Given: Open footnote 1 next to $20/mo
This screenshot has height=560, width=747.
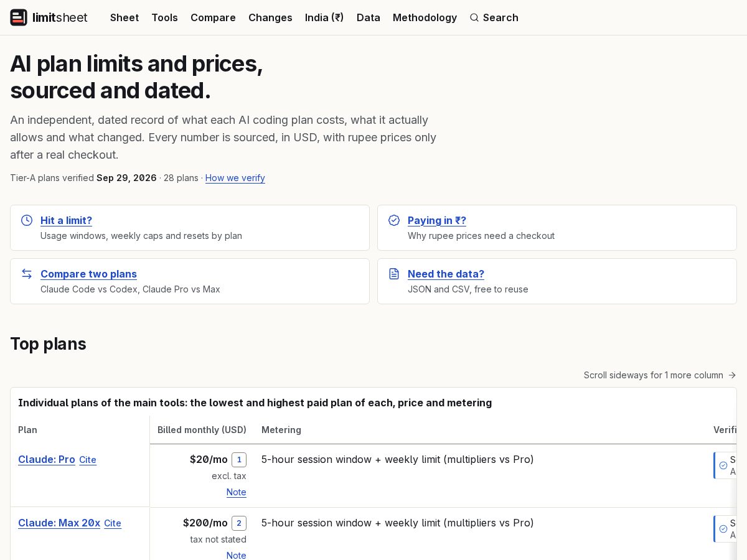Looking at the screenshot, I should point(239,460).
